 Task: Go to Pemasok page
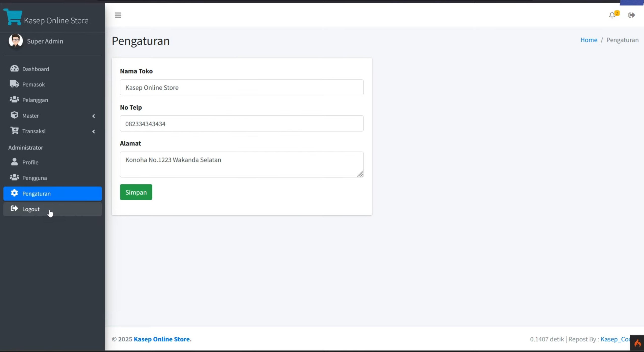coord(53,84)
